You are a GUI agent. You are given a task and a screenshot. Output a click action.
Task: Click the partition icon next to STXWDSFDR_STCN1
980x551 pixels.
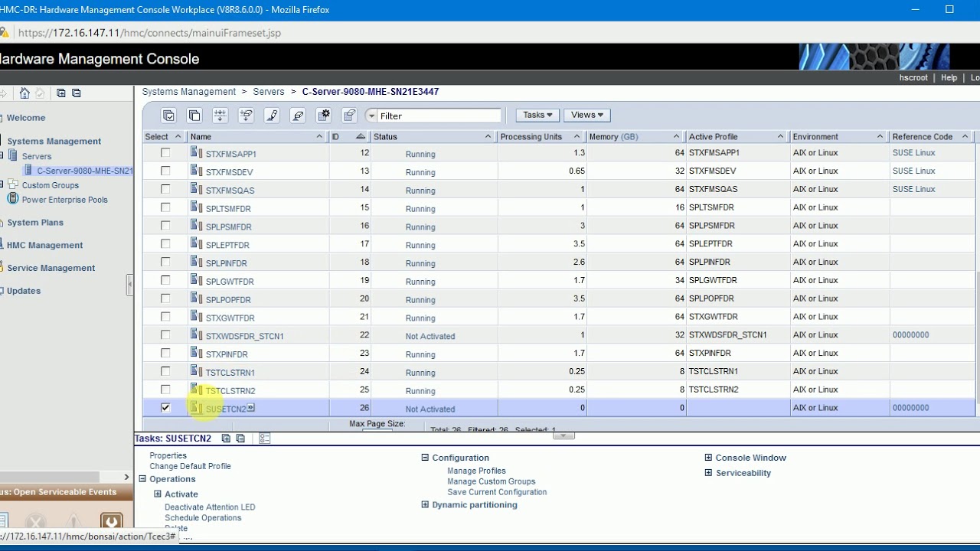pos(196,334)
